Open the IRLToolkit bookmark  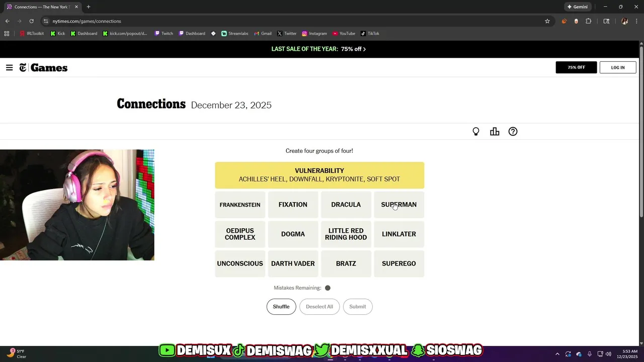tap(32, 34)
